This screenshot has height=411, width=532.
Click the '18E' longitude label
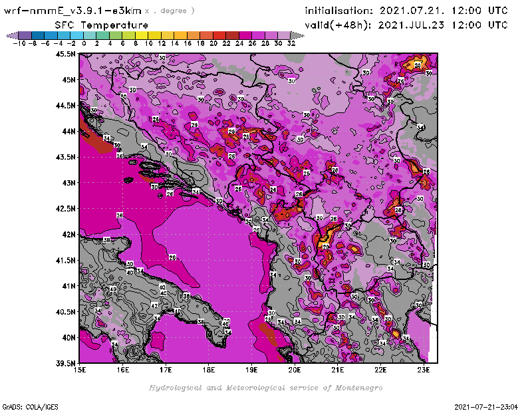click(209, 370)
